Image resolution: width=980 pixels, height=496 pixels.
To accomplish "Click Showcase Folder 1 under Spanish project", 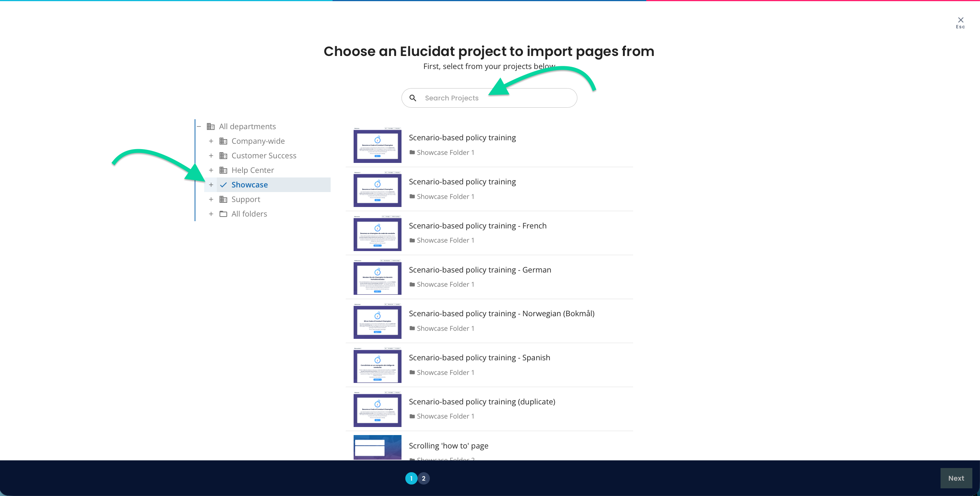I will point(446,373).
